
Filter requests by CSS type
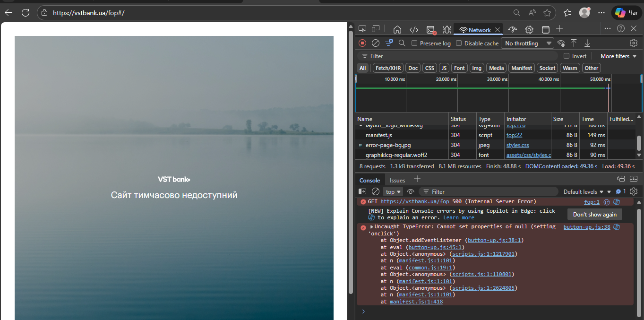(429, 68)
